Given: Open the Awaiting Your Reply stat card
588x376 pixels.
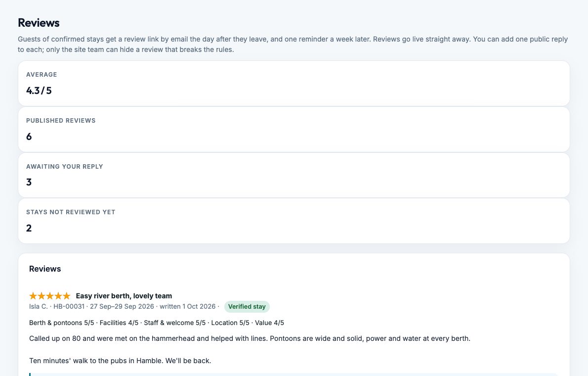Looking at the screenshot, I should [294, 175].
